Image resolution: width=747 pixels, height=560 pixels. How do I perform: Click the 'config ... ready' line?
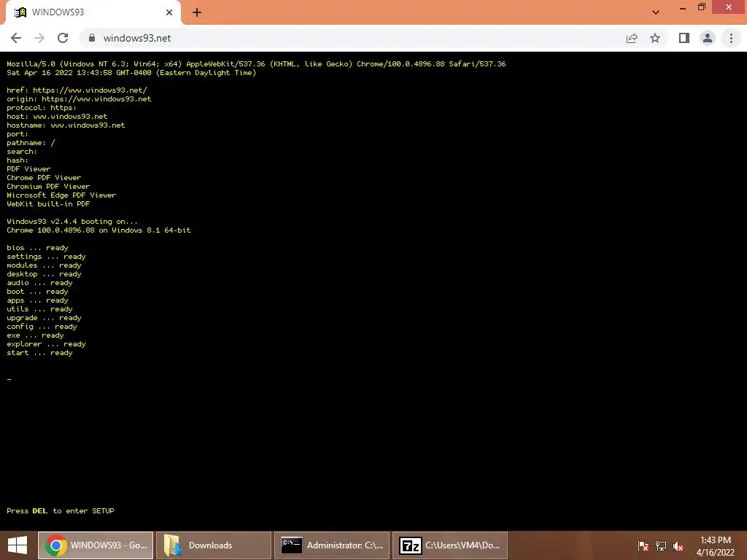click(42, 327)
